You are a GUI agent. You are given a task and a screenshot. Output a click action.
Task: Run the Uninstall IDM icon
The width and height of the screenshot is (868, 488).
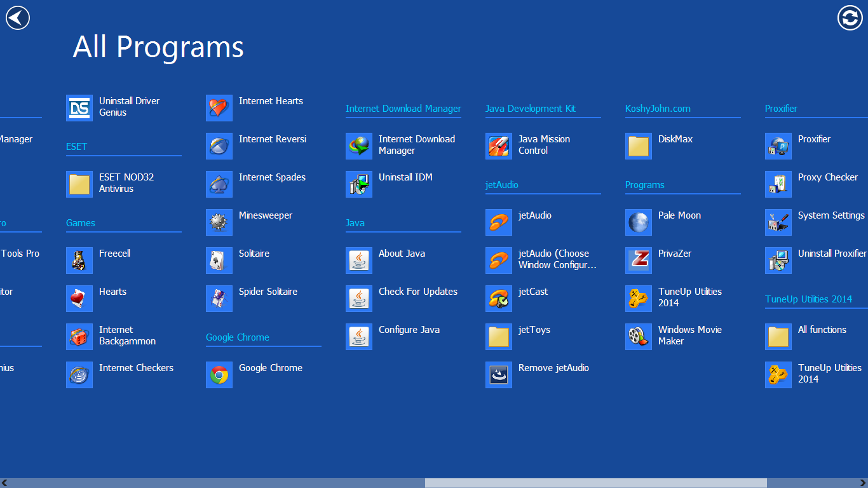[x=359, y=184]
